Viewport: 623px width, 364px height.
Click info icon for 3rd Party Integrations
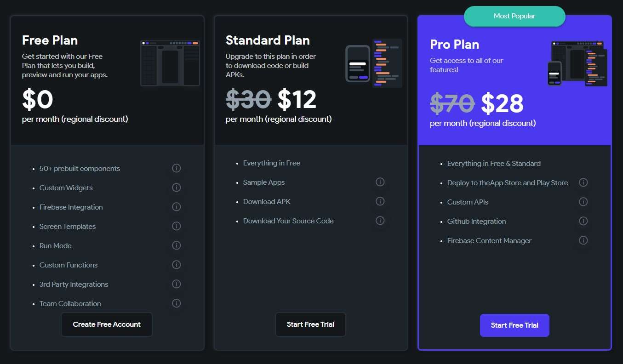176,284
